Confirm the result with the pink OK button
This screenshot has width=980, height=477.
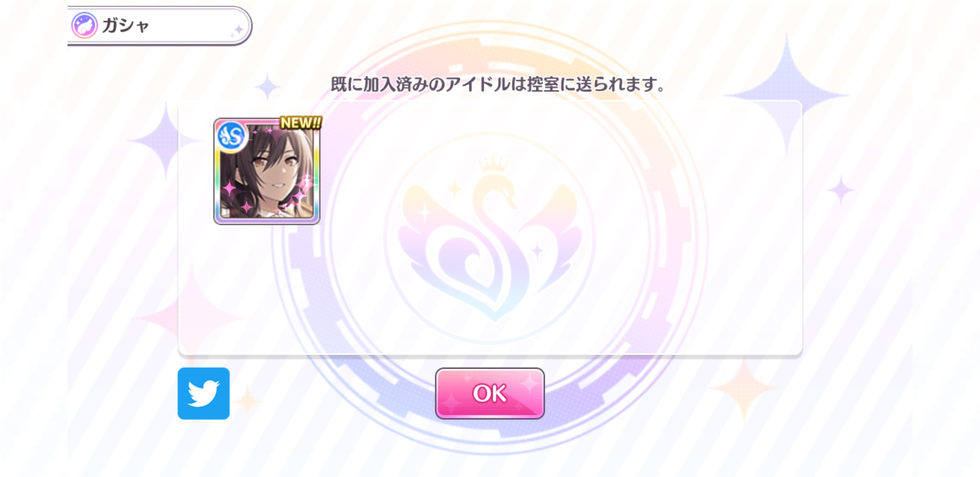[x=490, y=393]
